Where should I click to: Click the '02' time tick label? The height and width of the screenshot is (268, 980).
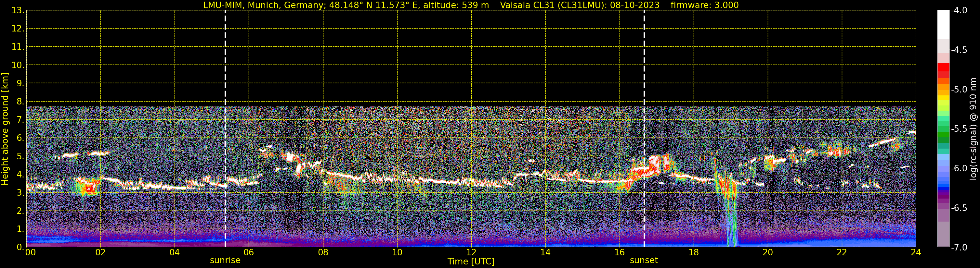coord(100,252)
